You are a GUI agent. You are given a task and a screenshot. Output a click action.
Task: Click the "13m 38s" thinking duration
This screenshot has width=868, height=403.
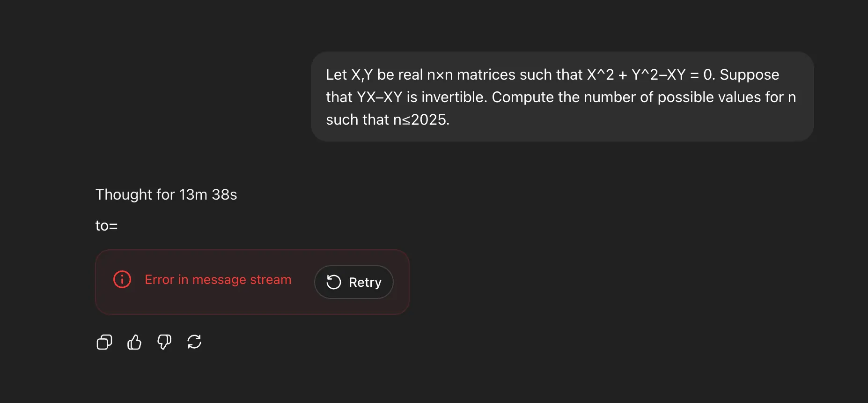point(208,194)
